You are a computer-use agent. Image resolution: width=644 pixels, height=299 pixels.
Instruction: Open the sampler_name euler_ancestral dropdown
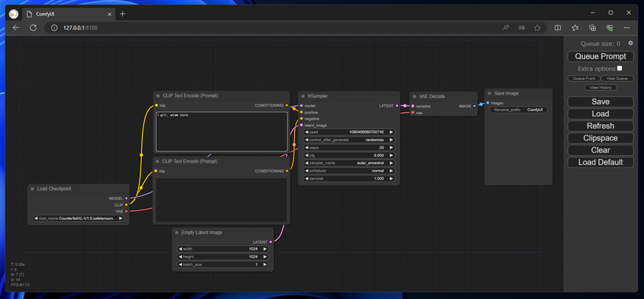coord(349,163)
